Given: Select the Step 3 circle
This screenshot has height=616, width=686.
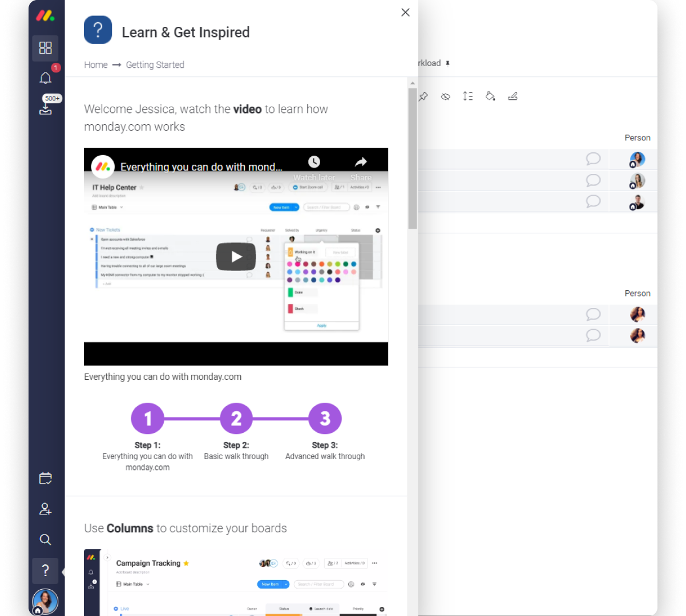Looking at the screenshot, I should click(x=325, y=419).
